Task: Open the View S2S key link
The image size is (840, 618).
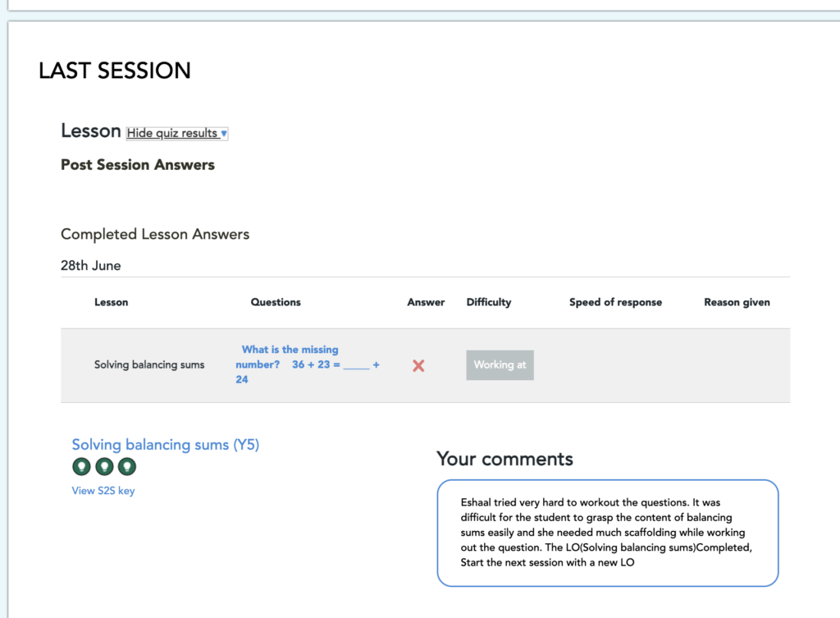Action: (103, 491)
